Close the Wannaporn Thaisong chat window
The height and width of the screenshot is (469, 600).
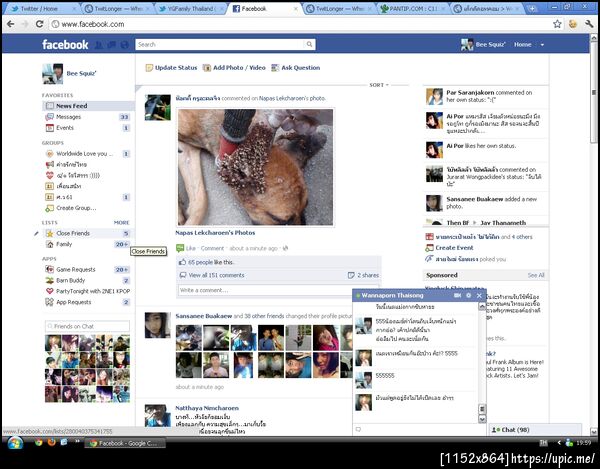(x=479, y=295)
